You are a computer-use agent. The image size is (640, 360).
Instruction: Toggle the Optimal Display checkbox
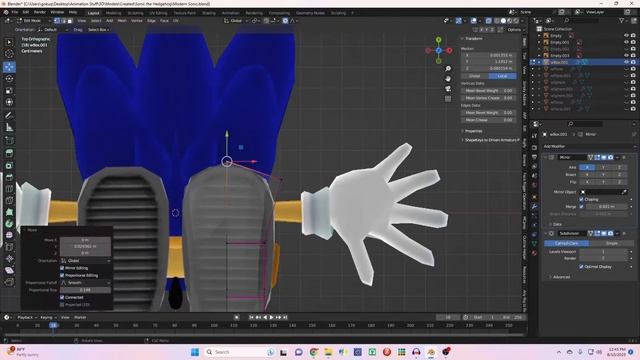click(x=581, y=267)
